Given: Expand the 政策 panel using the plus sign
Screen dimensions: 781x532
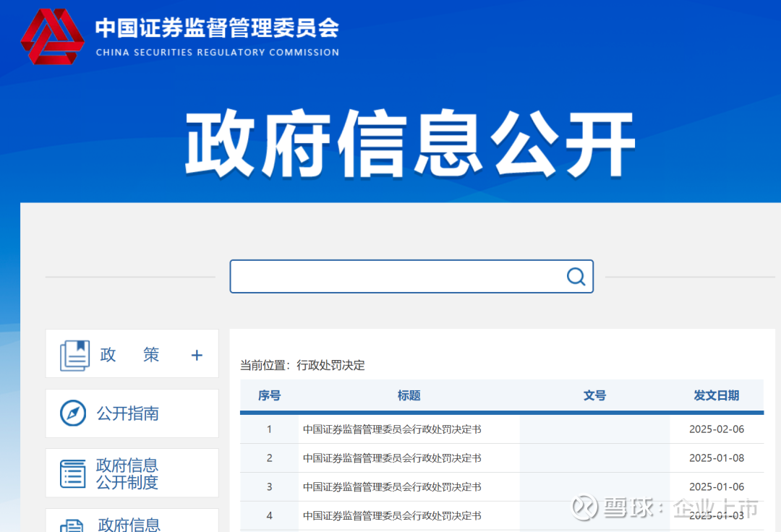Looking at the screenshot, I should 196,354.
